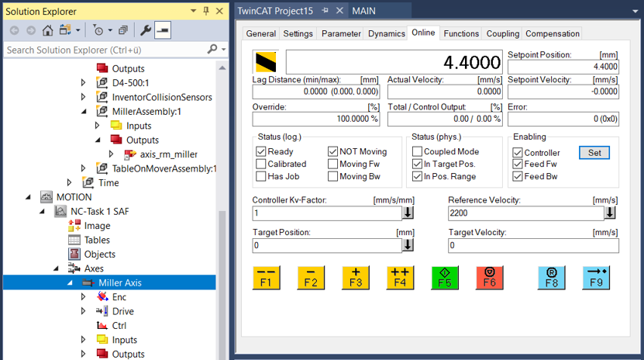Image resolution: width=644 pixels, height=360 pixels.
Task: Click the F8 reset button
Action: coord(552,278)
